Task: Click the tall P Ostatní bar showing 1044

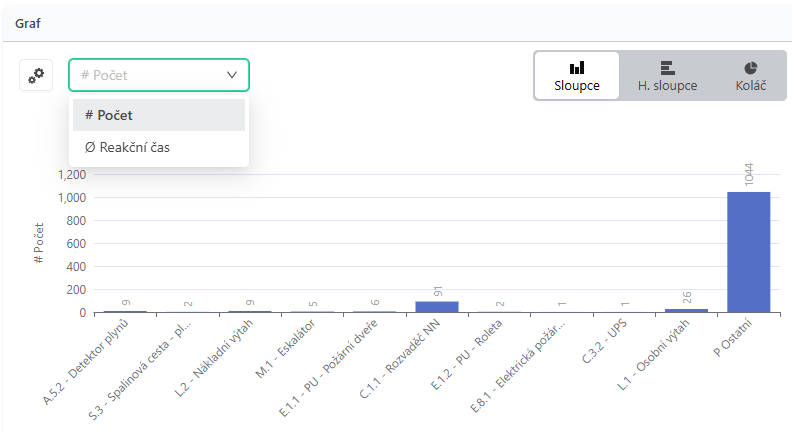Action: click(x=749, y=252)
